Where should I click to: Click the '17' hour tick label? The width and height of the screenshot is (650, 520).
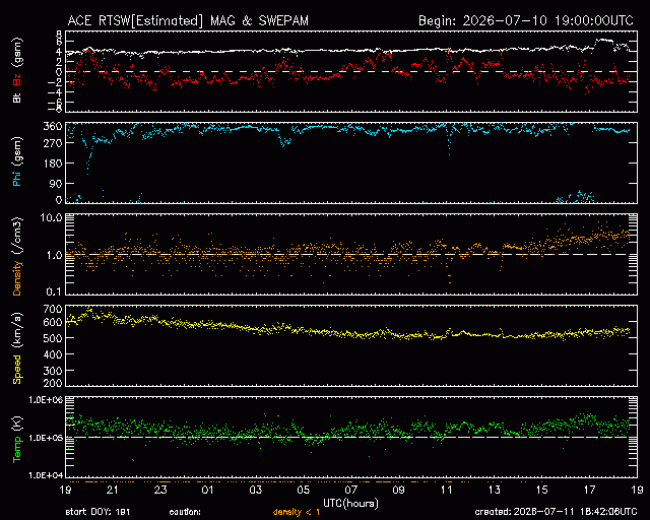click(589, 490)
